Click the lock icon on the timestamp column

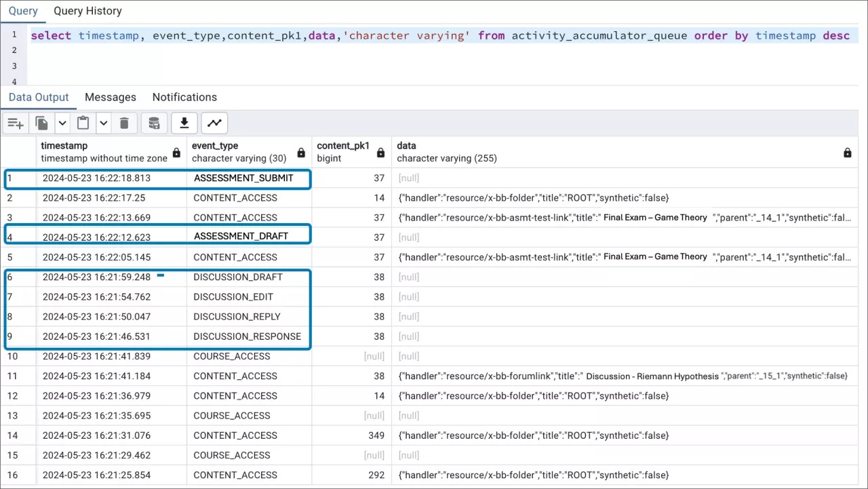[x=176, y=153]
